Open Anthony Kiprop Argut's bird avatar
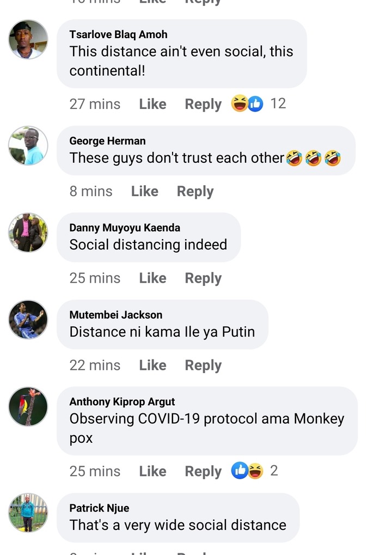This screenshot has height=555, width=392. tap(28, 406)
